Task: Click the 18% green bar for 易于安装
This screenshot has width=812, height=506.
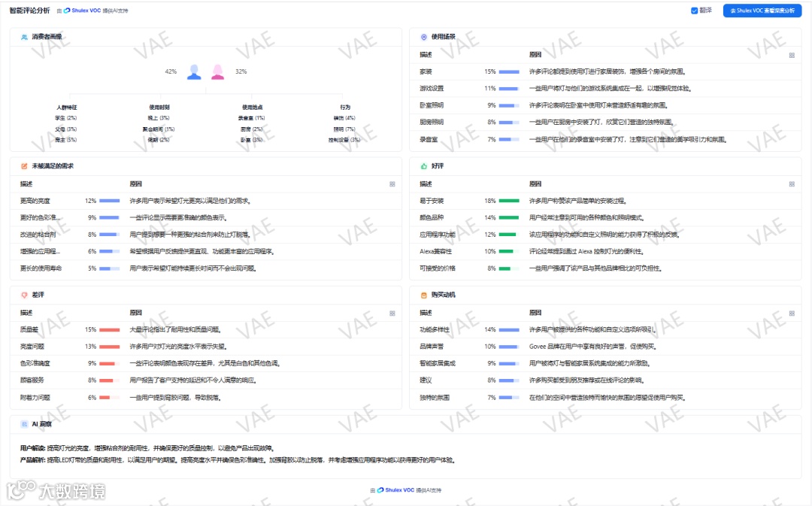Action: pyautogui.click(x=509, y=201)
